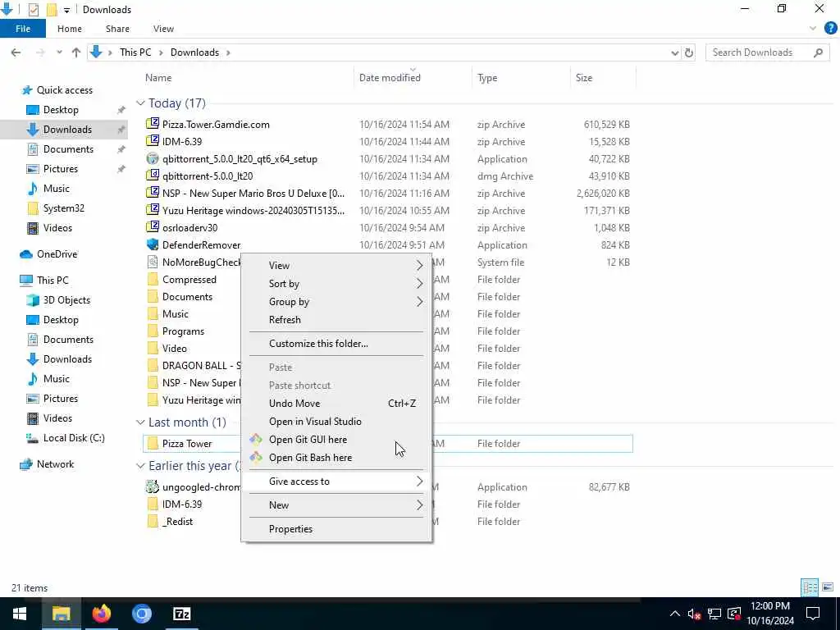The image size is (840, 630).
Task: Switch to the Share ribbon tab
Action: pos(117,29)
